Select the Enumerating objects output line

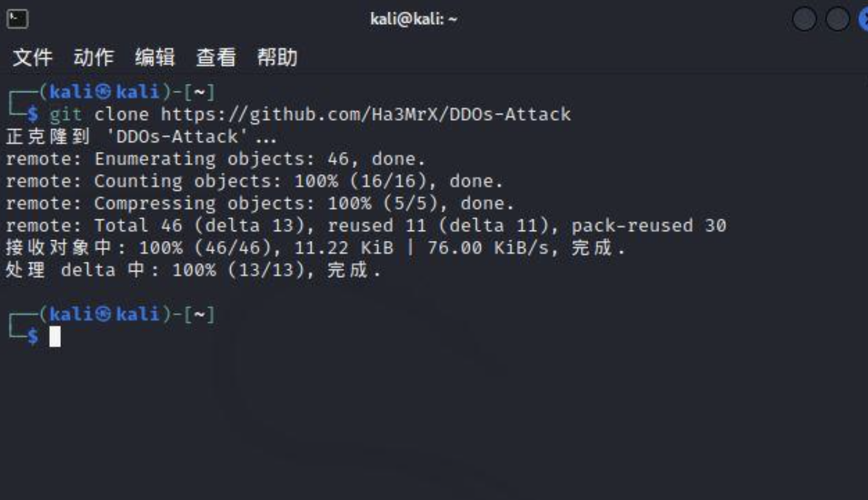(215, 159)
